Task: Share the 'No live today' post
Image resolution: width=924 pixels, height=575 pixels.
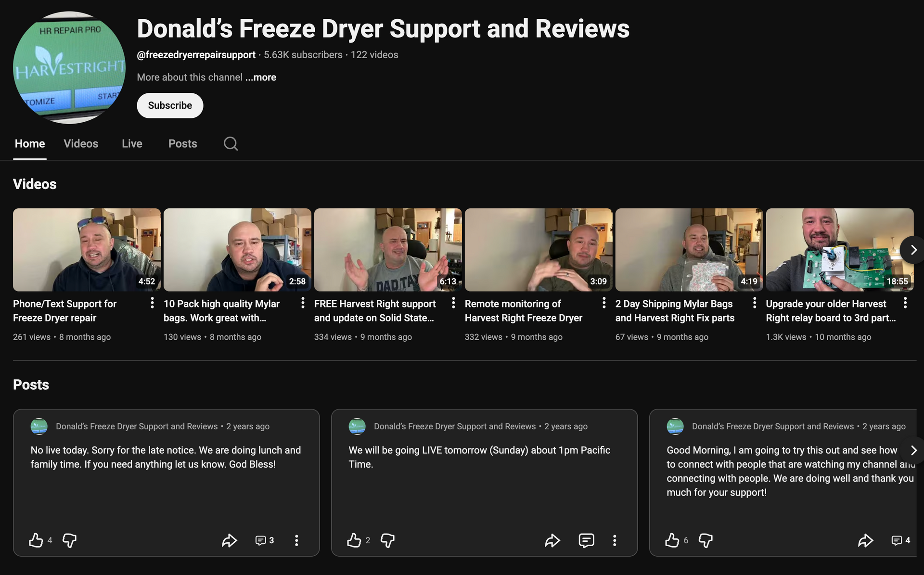Action: (230, 540)
